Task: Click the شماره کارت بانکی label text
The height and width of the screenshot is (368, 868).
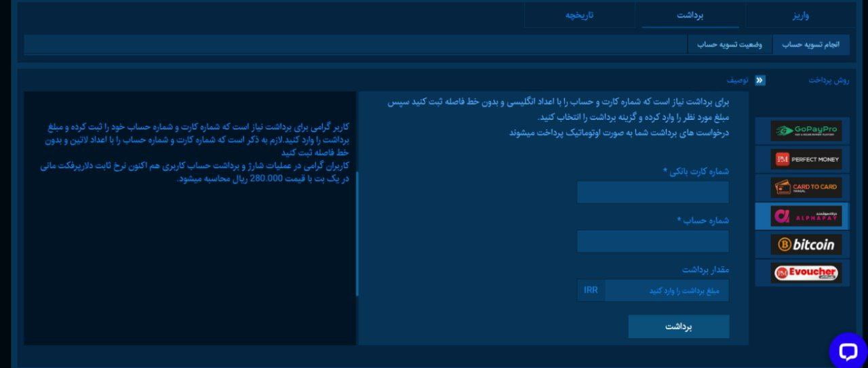Action: [696, 171]
